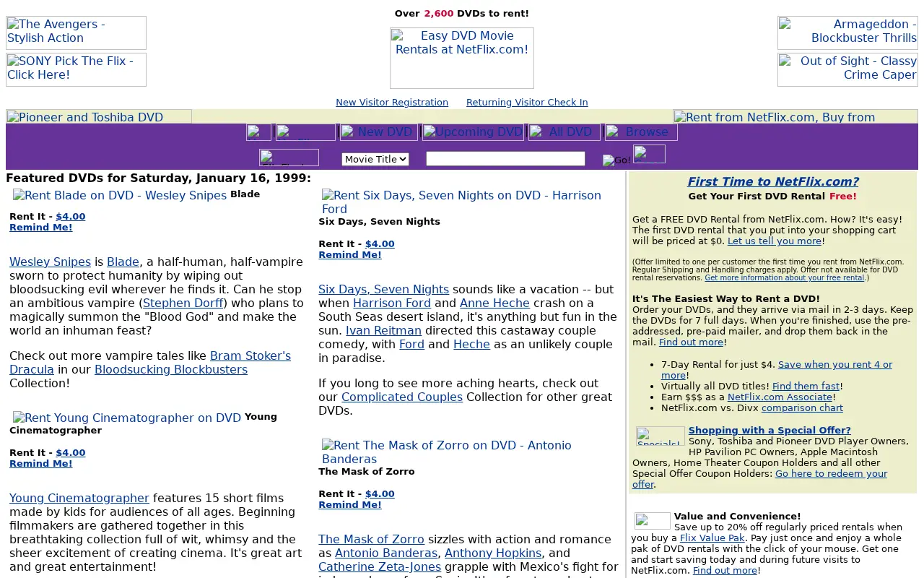Expand the Movie Title search dropdown
The width and height of the screenshot is (924, 578).
point(375,159)
